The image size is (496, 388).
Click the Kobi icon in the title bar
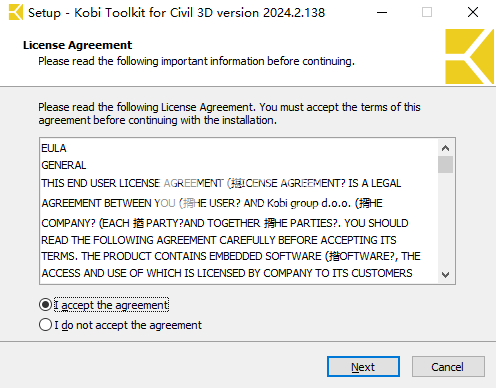(16, 12)
